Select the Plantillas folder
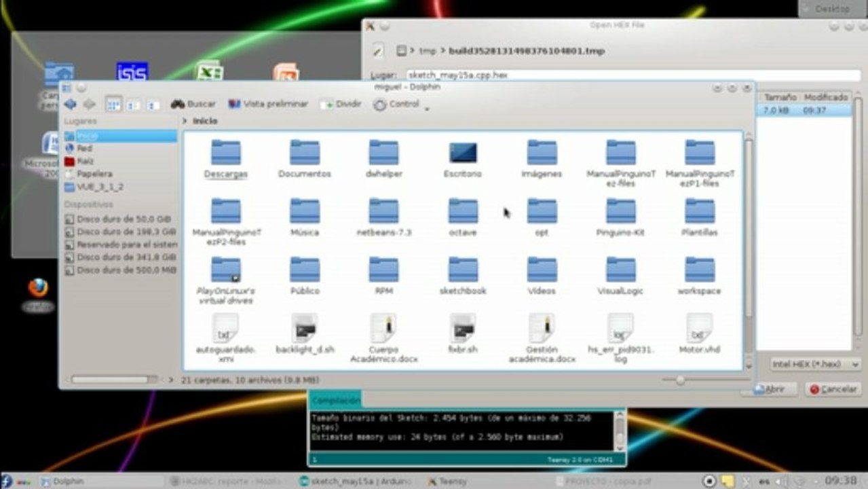 click(x=700, y=217)
